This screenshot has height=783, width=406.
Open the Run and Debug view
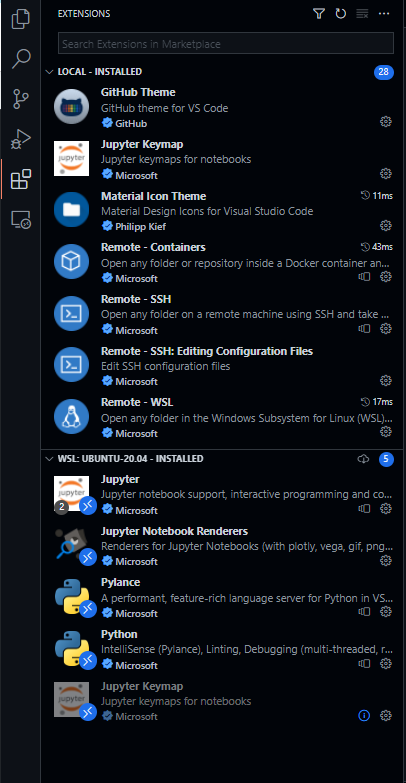20,139
